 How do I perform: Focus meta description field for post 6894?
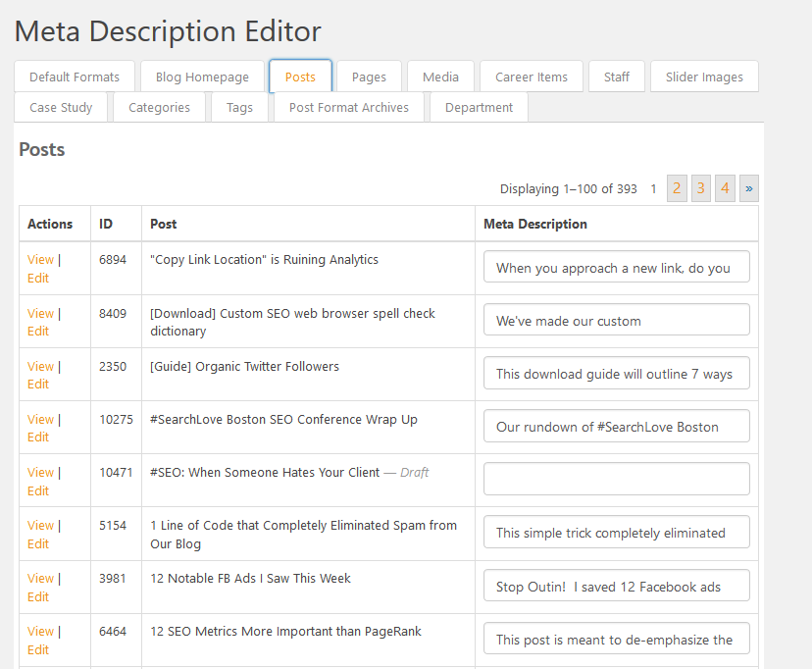[617, 267]
